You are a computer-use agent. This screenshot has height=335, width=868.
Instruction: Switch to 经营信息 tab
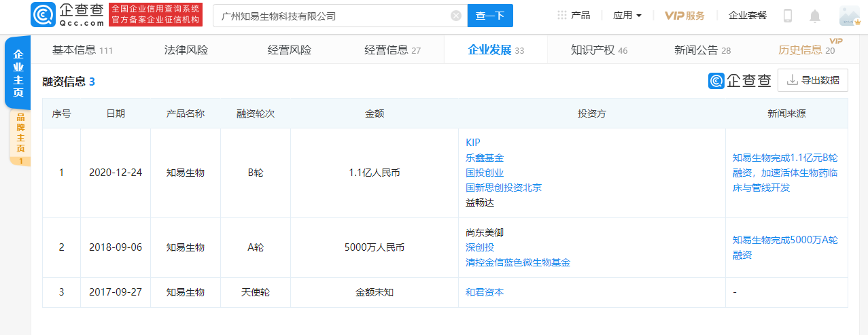(x=393, y=50)
